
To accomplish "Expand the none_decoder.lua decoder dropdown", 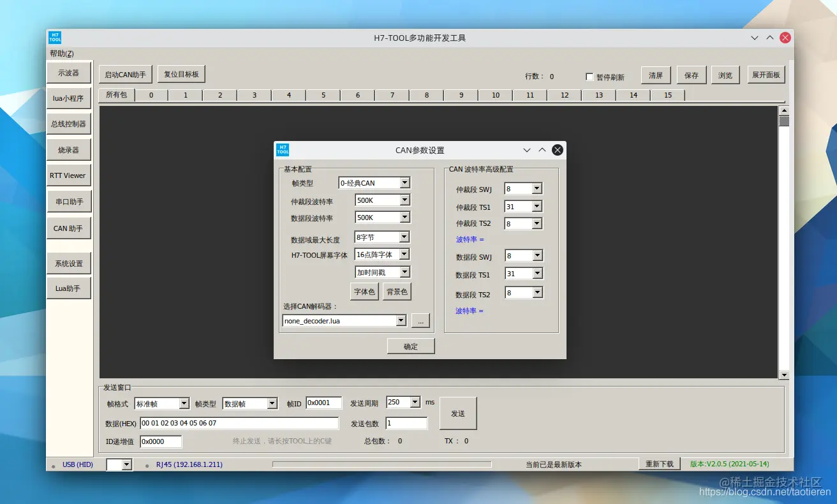I will point(401,321).
